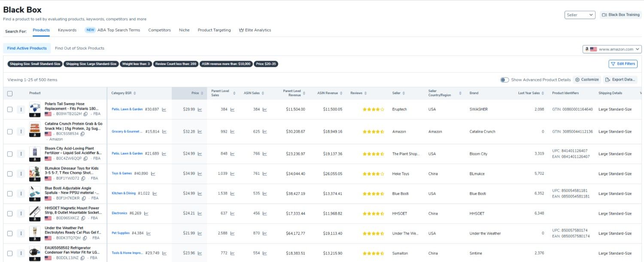
Task: Sort by Last Year Sales column
Action: tap(543, 93)
